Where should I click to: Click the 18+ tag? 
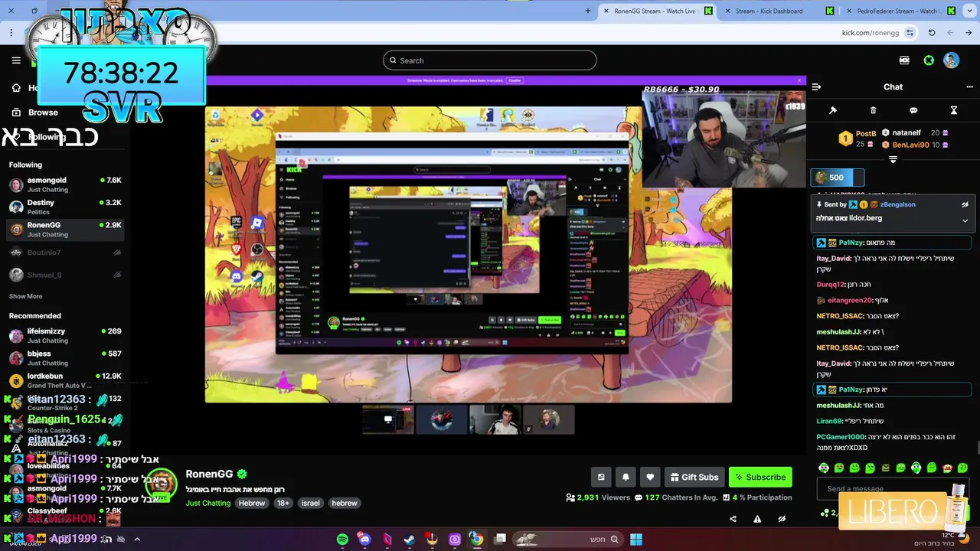283,503
